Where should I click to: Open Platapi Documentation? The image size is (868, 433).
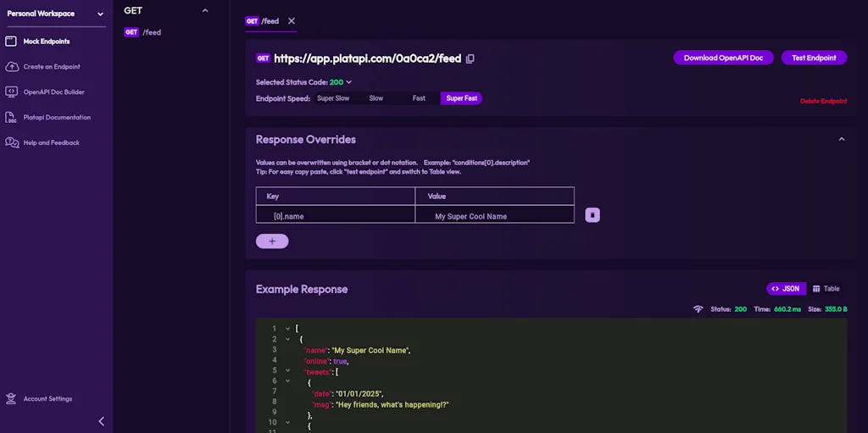[57, 118]
